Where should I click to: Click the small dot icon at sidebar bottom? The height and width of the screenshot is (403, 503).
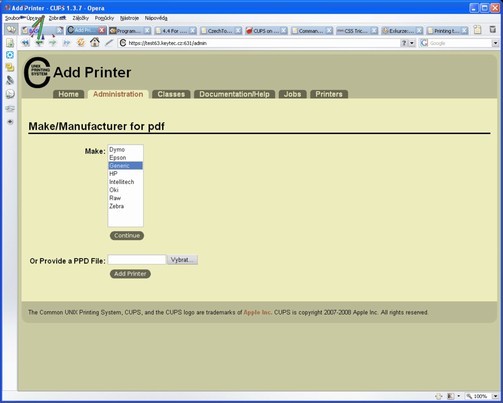tap(10, 122)
